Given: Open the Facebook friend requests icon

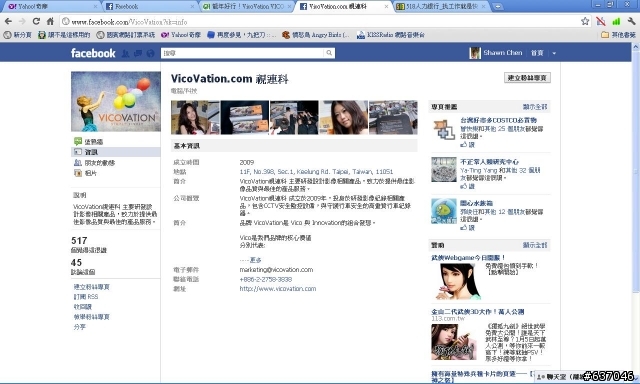Looking at the screenshot, I should (126, 53).
